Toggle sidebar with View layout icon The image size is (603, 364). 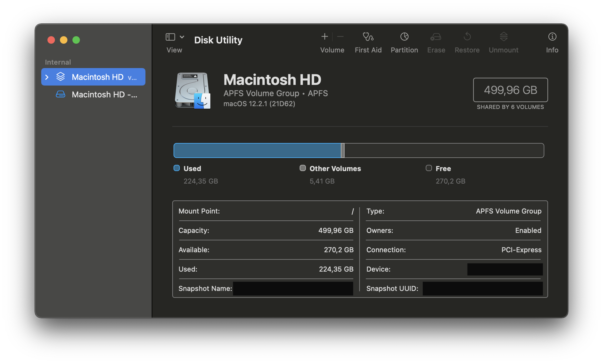coord(170,37)
